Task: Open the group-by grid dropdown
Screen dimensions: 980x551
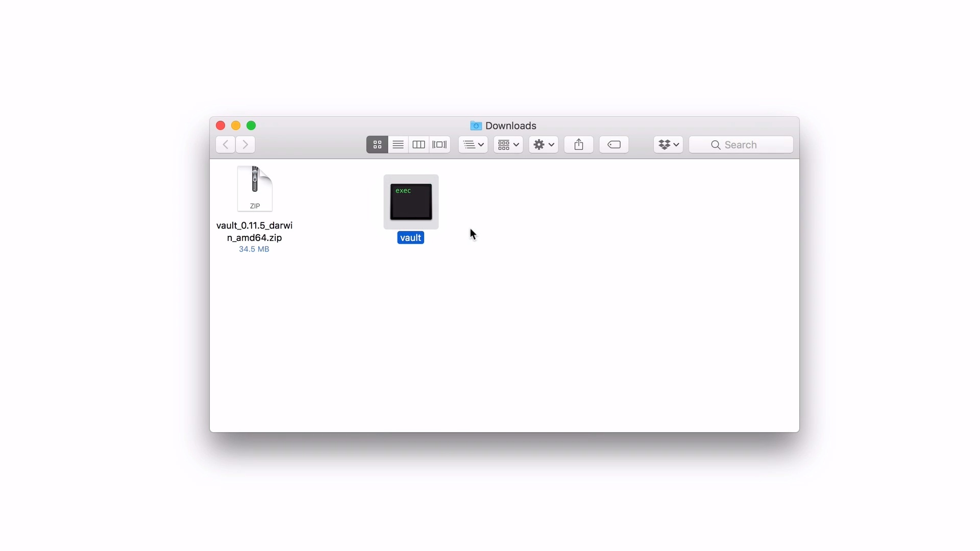Action: pos(508,145)
